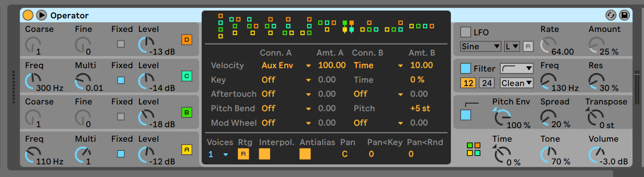
Task: Enable Fixed mode for oscillator B
Action: click(x=121, y=117)
